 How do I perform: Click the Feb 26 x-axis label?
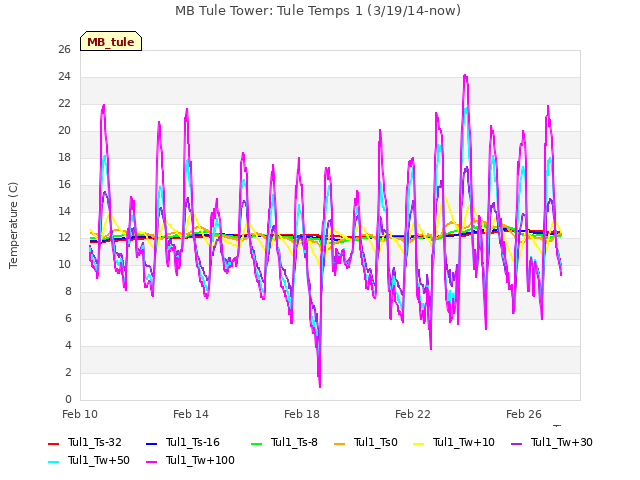(524, 414)
